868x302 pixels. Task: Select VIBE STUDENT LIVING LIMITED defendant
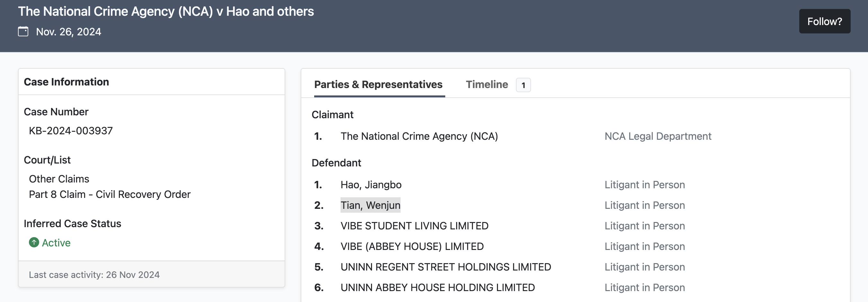(x=414, y=226)
